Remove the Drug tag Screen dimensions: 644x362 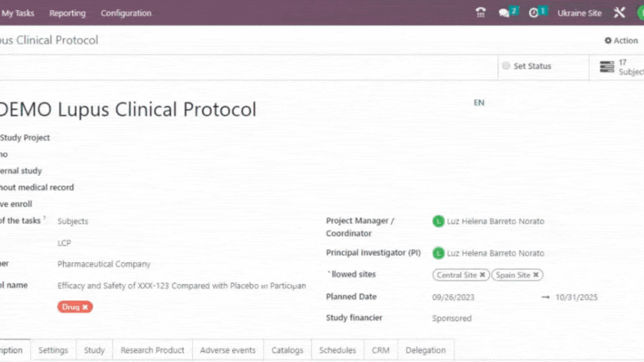pos(86,308)
